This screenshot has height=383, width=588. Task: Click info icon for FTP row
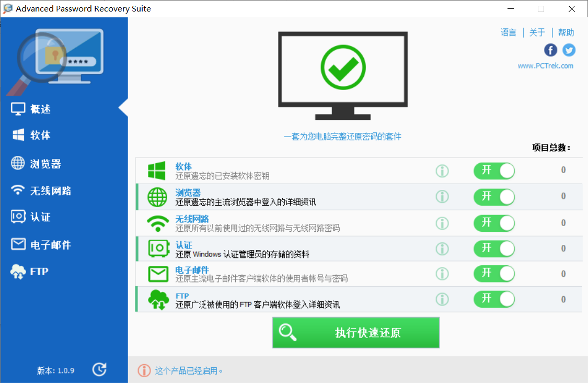click(x=442, y=299)
